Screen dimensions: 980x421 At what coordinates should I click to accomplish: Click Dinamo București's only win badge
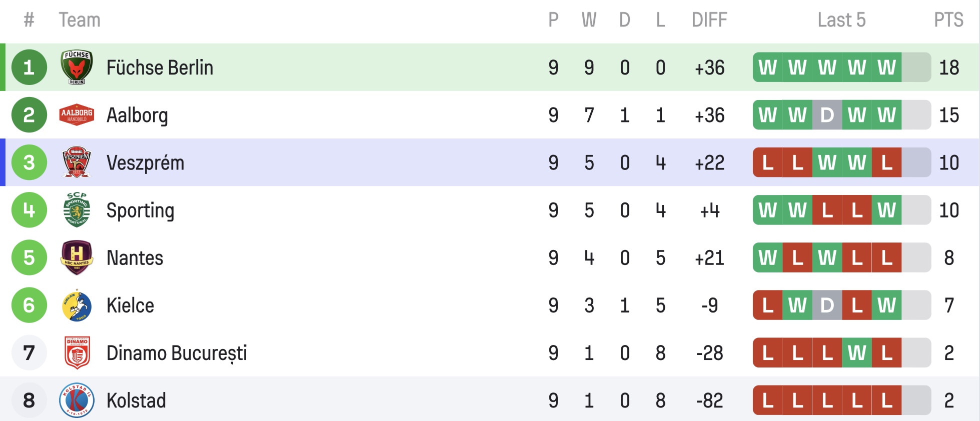(857, 353)
